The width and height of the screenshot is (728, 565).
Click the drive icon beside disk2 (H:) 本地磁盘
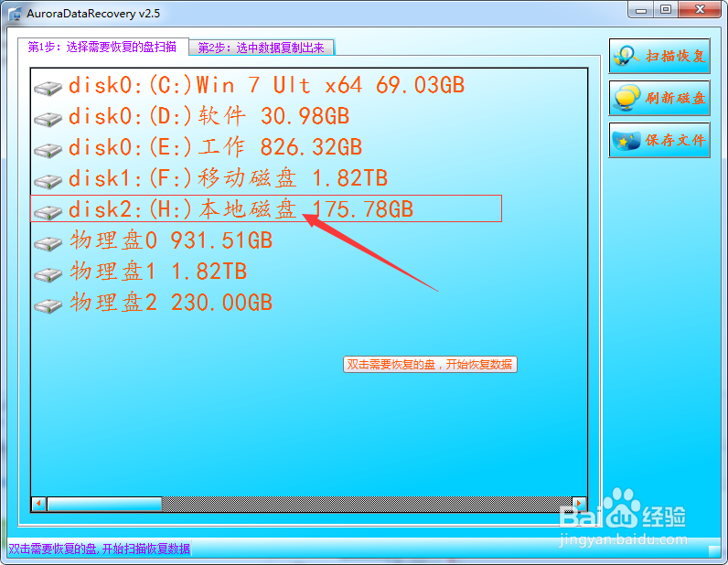tap(48, 212)
